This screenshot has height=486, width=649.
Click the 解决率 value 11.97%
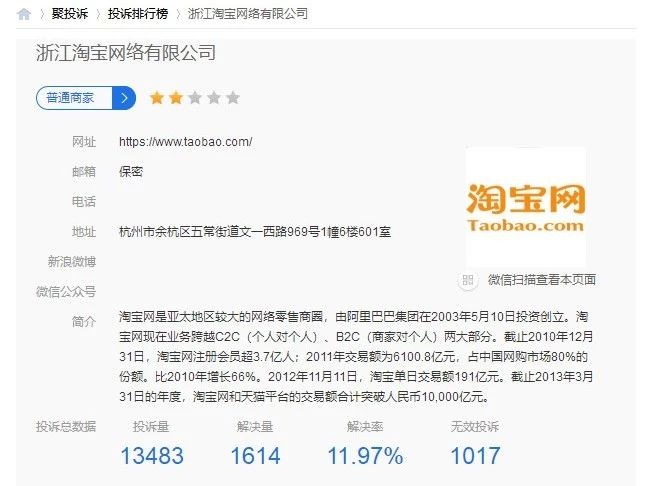(365, 456)
